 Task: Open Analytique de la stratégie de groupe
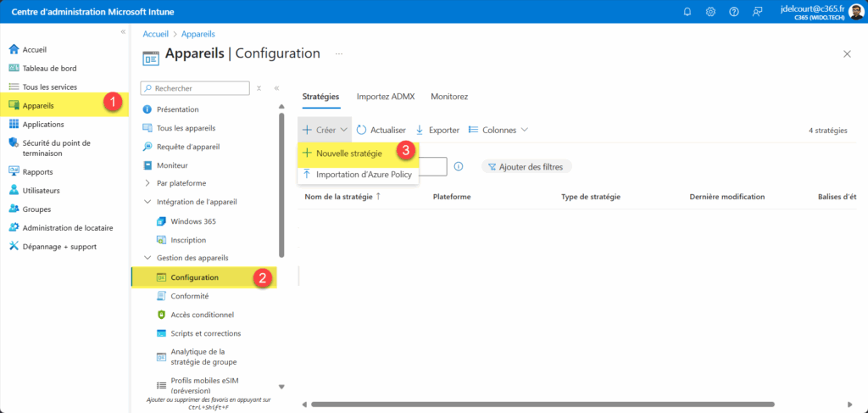coord(205,356)
